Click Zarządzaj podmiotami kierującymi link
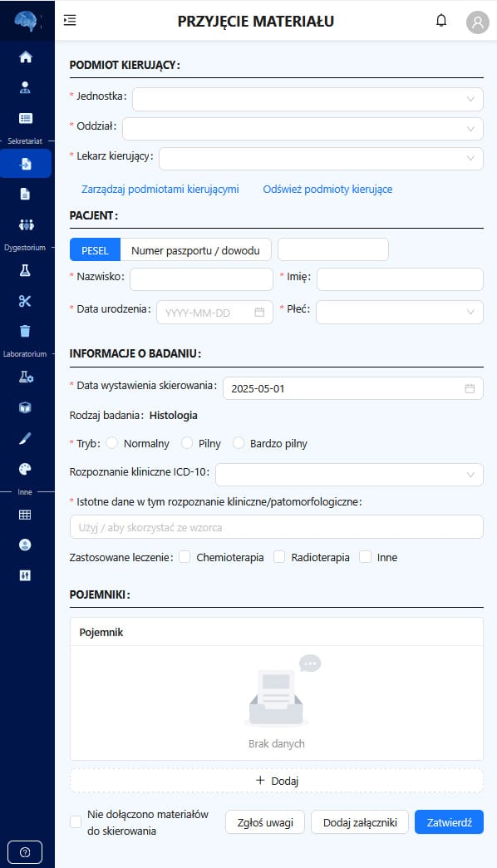The width and height of the screenshot is (497, 868). [x=160, y=190]
